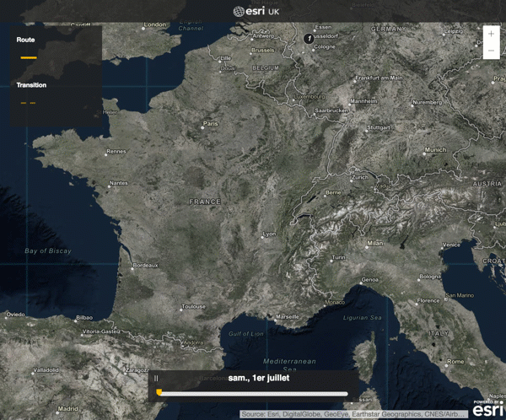This screenshot has width=506, height=420.
Task: Click the Nuremberg city label
Action: click(427, 102)
